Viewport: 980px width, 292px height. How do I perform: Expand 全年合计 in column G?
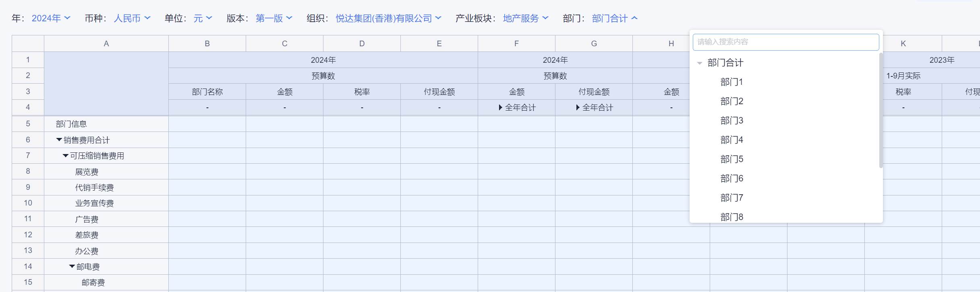pyautogui.click(x=578, y=107)
